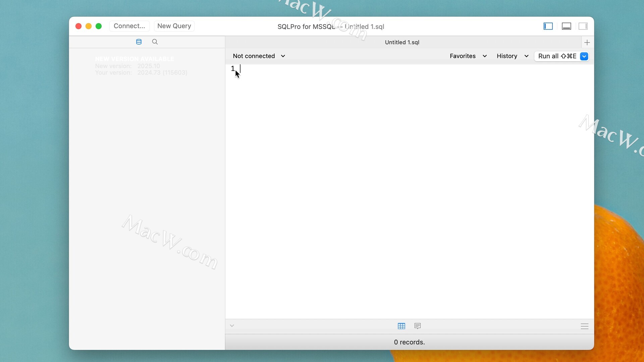Collapse the results pane chevron
The image size is (644, 362).
[x=232, y=326]
